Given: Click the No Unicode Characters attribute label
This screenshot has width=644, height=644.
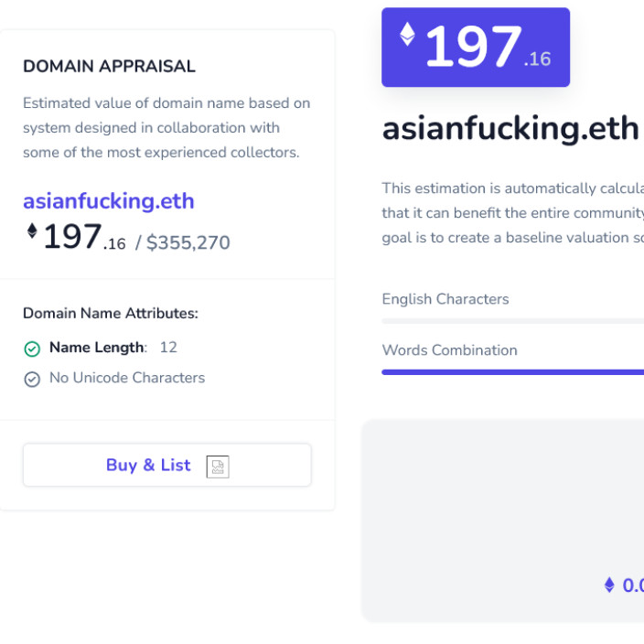Looking at the screenshot, I should coord(127,378).
